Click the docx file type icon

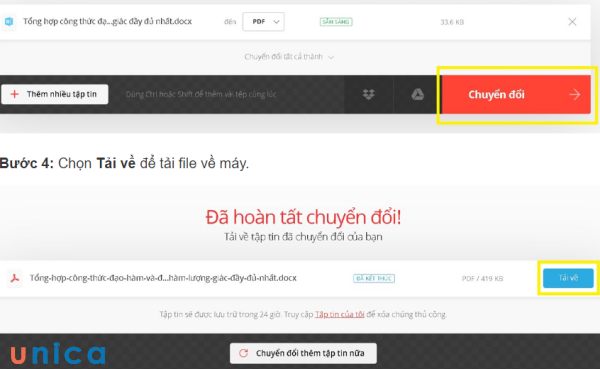pos(8,21)
